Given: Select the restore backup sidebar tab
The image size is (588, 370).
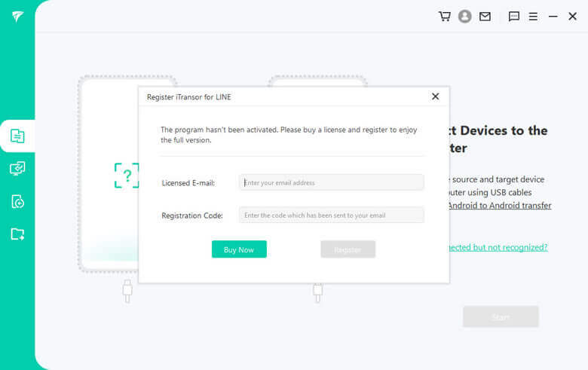Looking at the screenshot, I should click(x=17, y=201).
